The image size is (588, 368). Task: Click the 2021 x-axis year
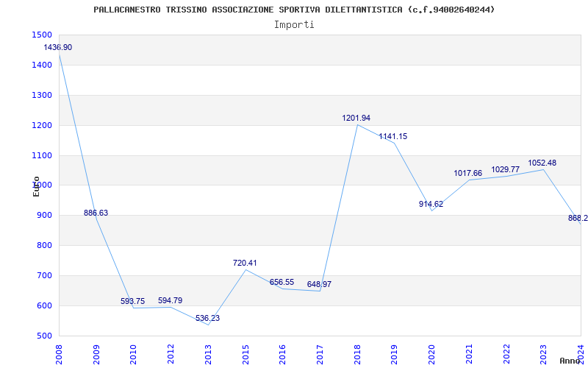click(469, 354)
